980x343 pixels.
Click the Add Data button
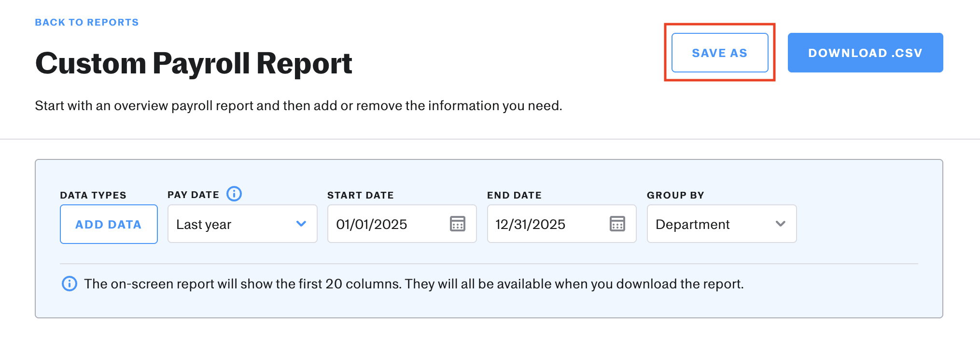click(109, 224)
